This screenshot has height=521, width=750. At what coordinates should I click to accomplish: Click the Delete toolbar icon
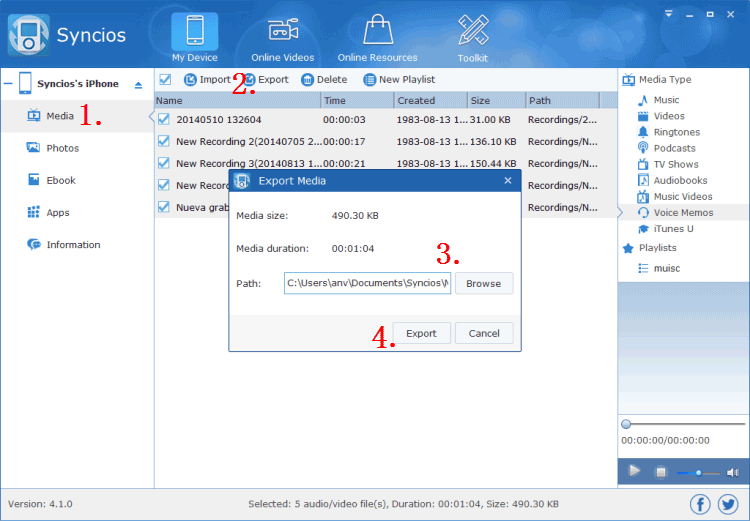coord(308,80)
